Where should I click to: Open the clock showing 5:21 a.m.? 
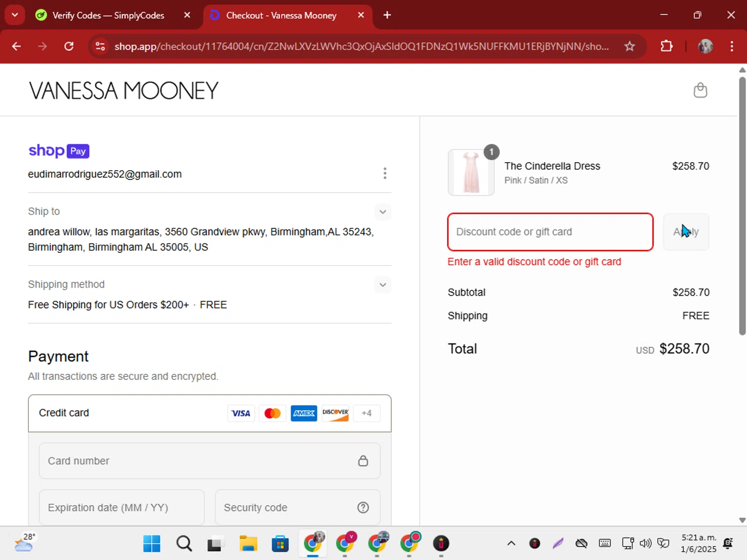point(699,543)
